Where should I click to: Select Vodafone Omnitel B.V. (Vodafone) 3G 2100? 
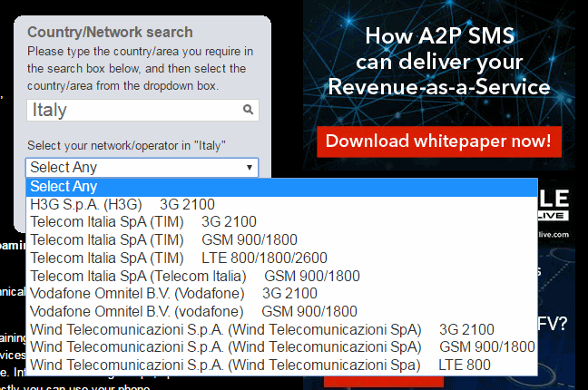(x=281, y=294)
